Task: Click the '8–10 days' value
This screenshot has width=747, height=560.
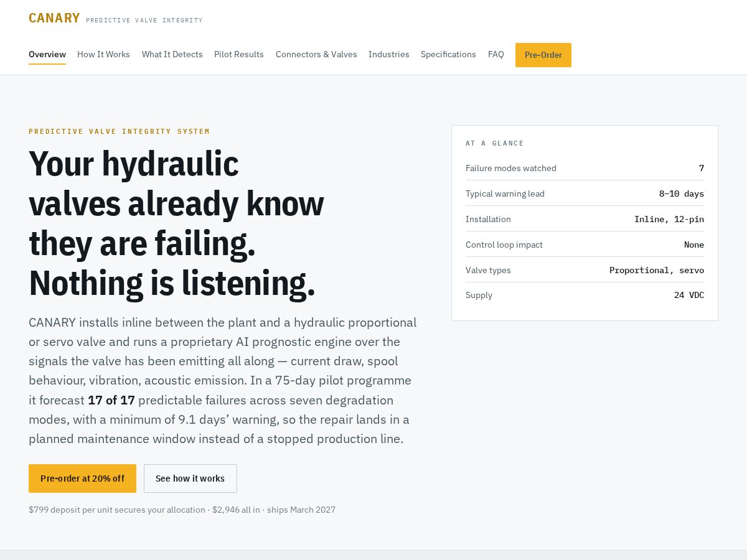Action: (x=682, y=194)
